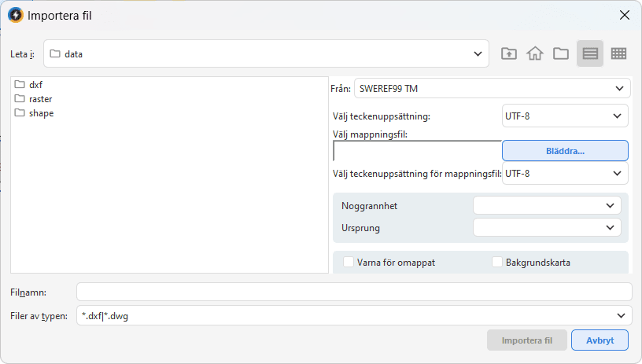Select the shape folder

tap(40, 113)
